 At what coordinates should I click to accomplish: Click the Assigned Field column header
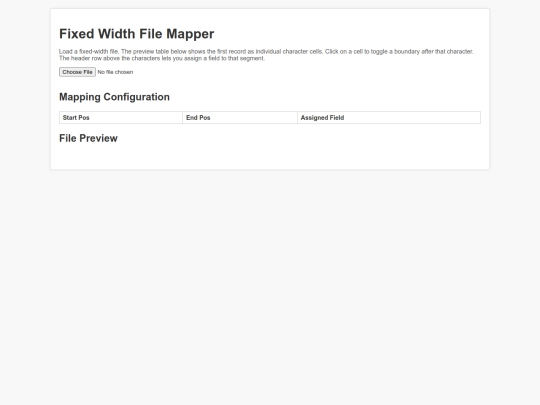[389, 117]
